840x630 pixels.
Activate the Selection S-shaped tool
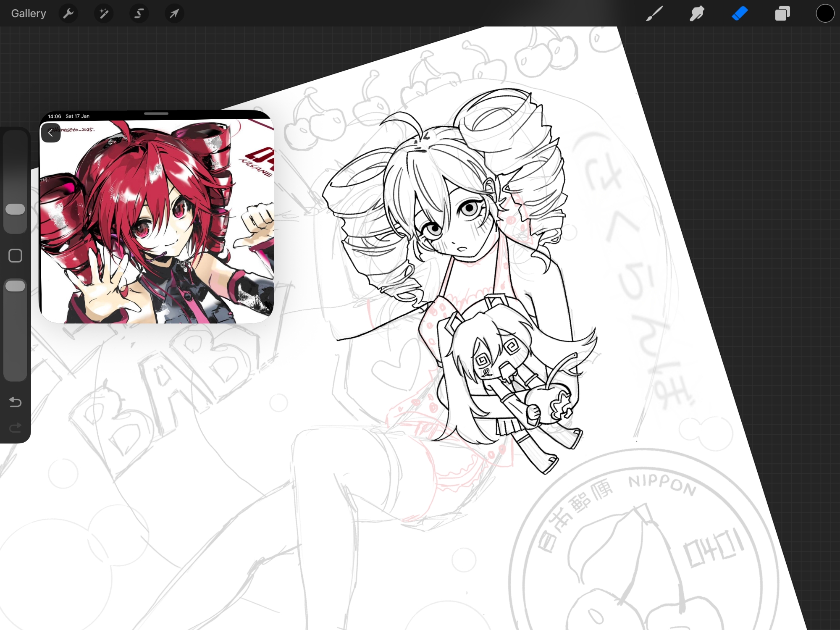[139, 14]
